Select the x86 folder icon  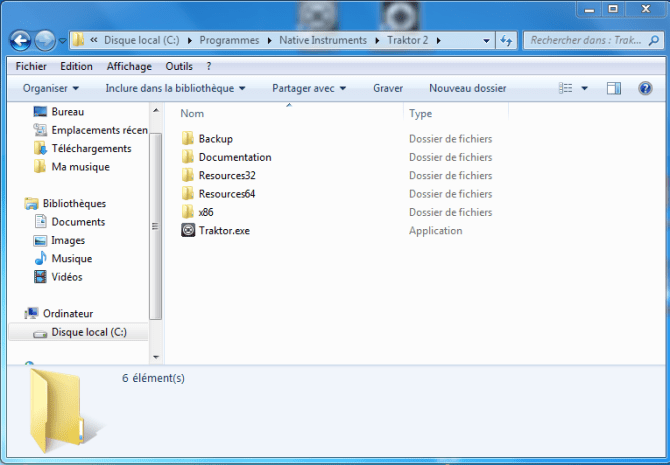pyautogui.click(x=188, y=212)
